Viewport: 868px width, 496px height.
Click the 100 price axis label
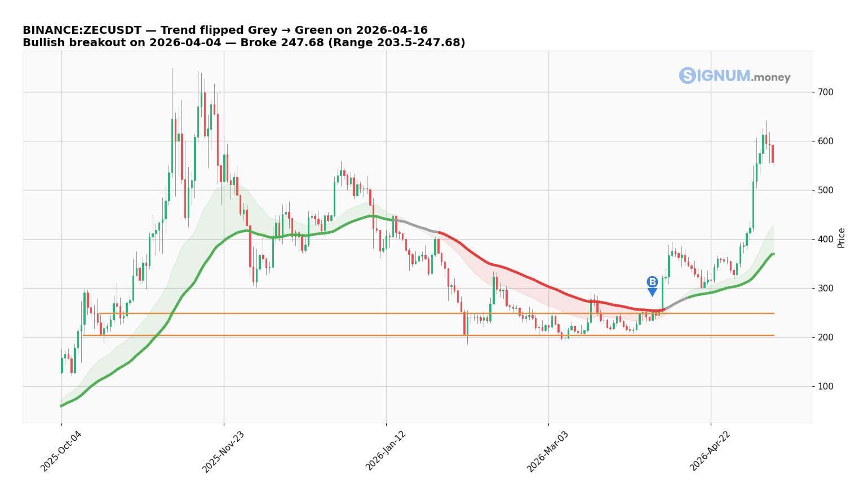click(x=826, y=386)
